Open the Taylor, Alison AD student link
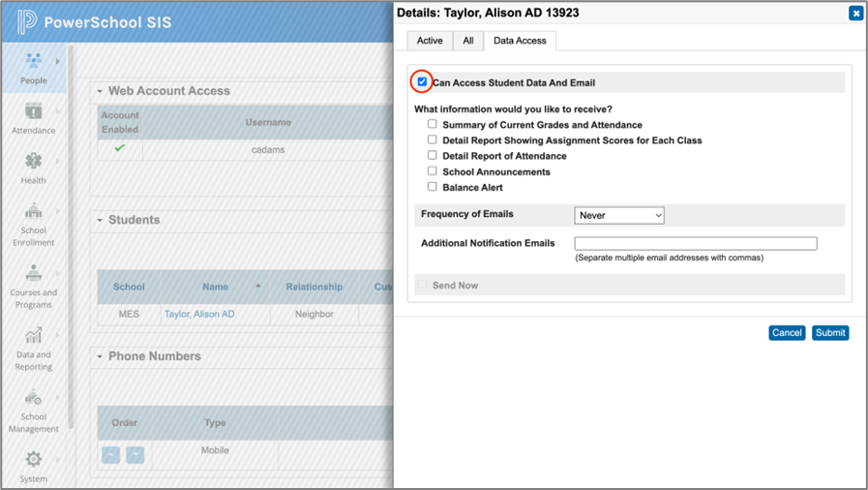Viewport: 868px width, 490px height. tap(199, 314)
